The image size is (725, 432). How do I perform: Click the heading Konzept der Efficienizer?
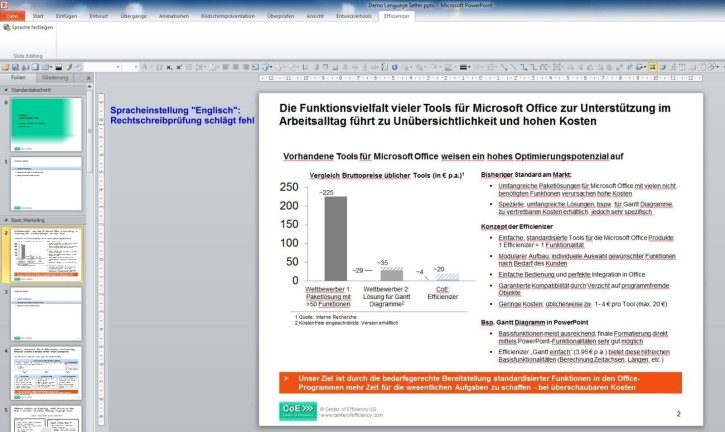point(516,227)
